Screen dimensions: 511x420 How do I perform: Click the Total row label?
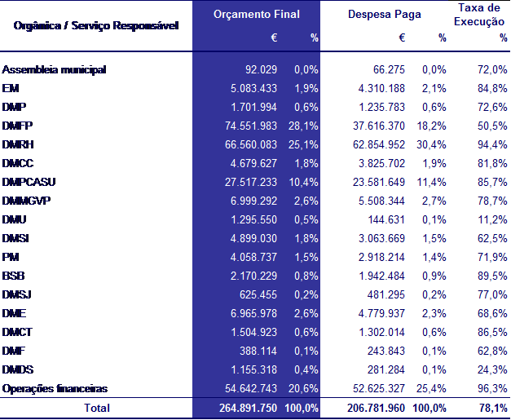[97, 408]
